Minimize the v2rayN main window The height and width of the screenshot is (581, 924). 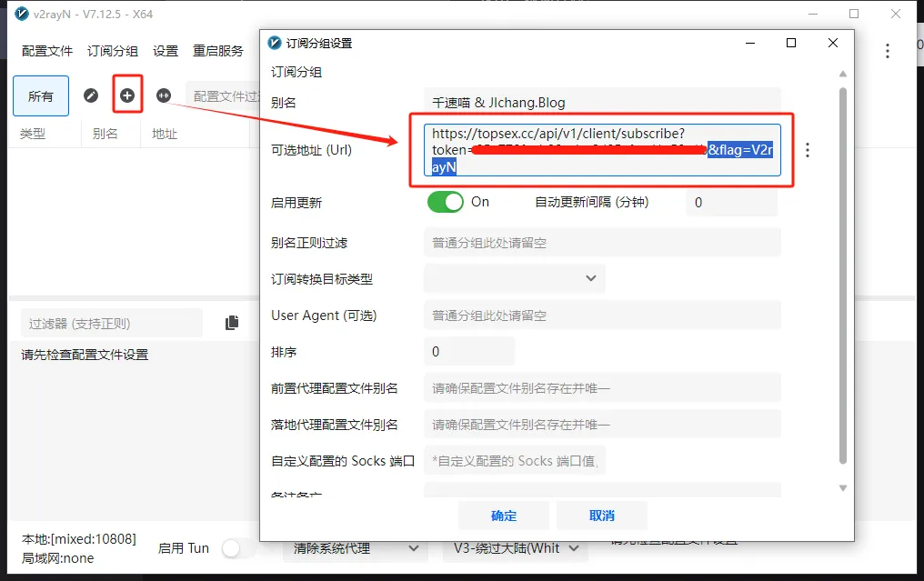click(813, 14)
